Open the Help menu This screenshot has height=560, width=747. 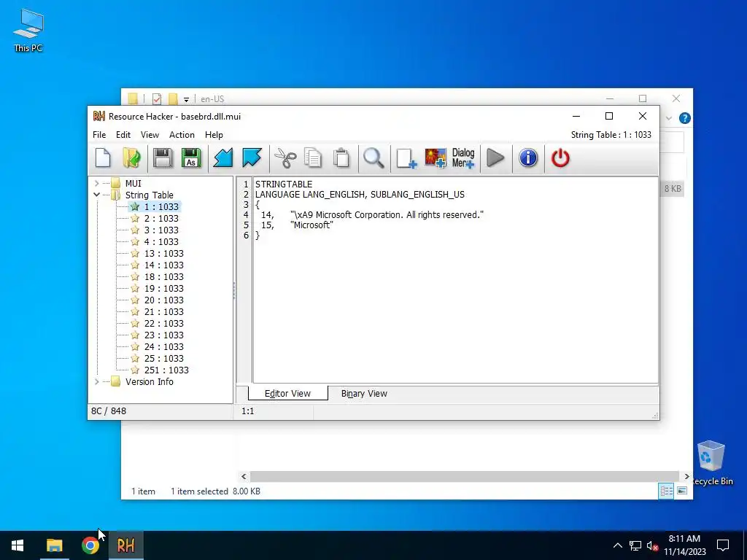214,135
